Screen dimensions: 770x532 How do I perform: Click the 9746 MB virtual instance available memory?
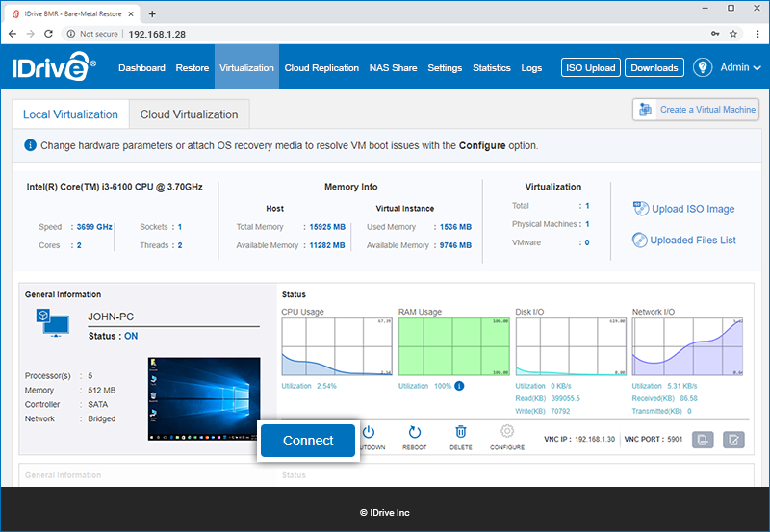(455, 245)
